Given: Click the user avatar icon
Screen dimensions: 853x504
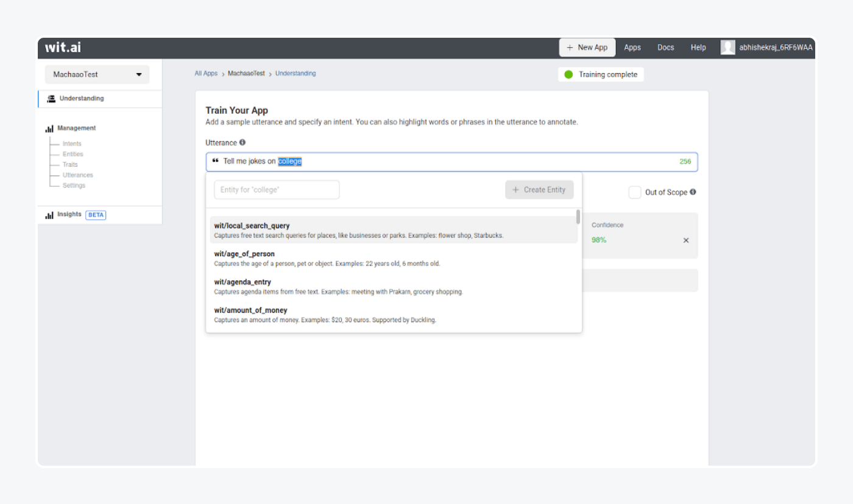Looking at the screenshot, I should (x=727, y=47).
